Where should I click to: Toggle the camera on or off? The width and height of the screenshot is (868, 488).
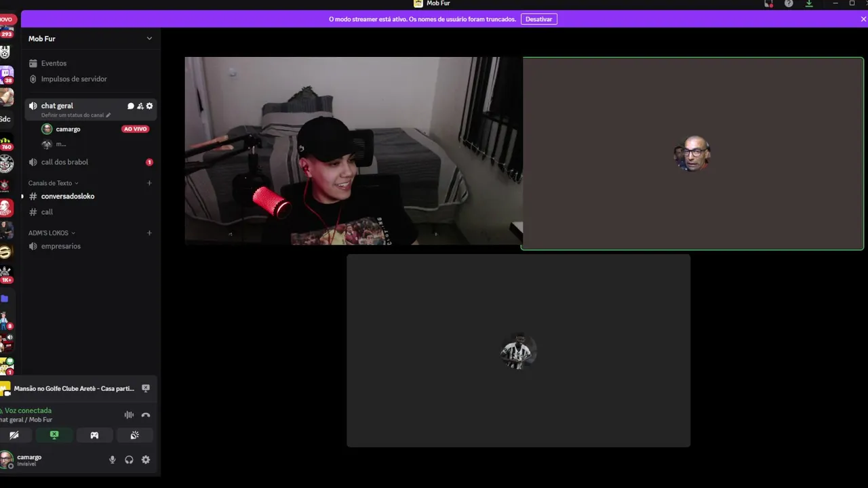[14, 435]
